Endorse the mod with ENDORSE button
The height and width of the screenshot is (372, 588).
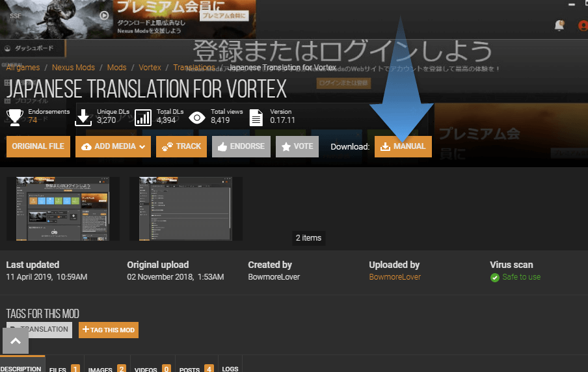tap(241, 146)
